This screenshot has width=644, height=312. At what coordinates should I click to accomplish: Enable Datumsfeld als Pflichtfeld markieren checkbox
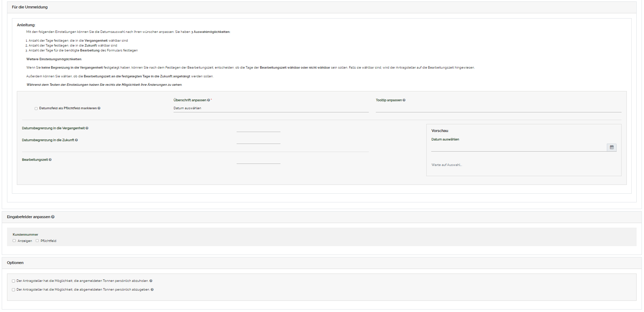[36, 109]
